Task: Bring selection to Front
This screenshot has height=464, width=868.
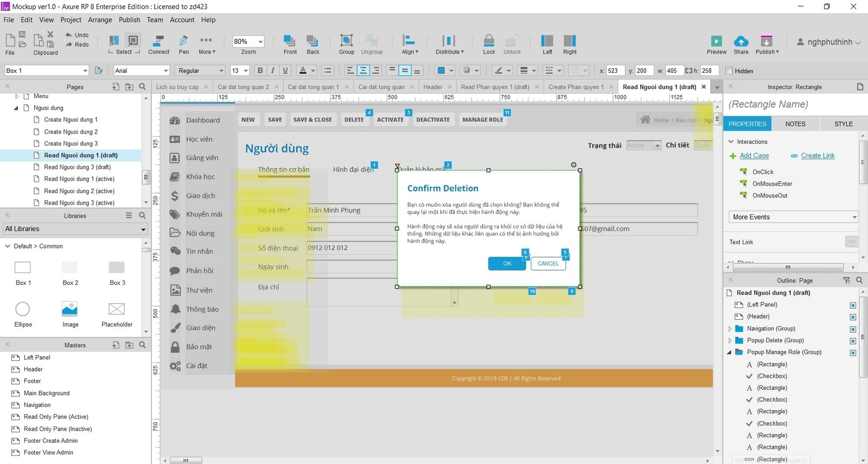Action: (290, 41)
